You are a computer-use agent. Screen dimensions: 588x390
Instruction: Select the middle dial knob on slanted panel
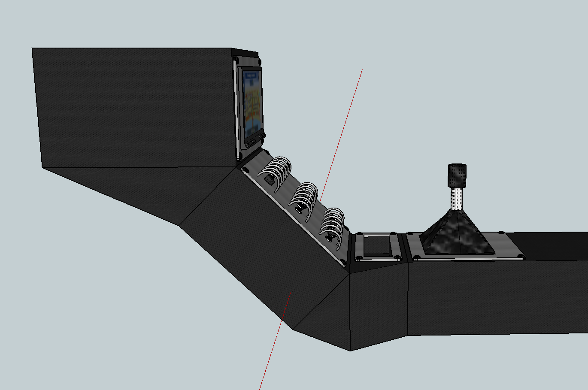point(300,209)
